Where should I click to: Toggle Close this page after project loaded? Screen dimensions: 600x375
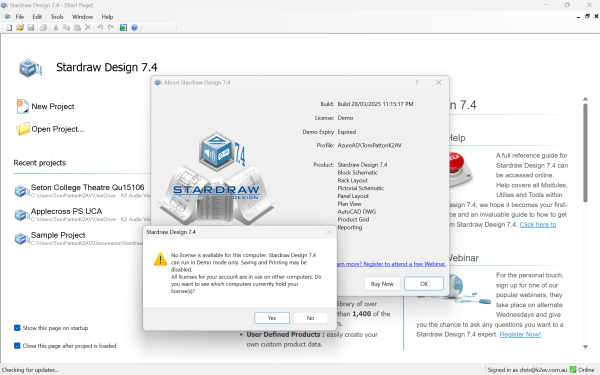(17, 346)
